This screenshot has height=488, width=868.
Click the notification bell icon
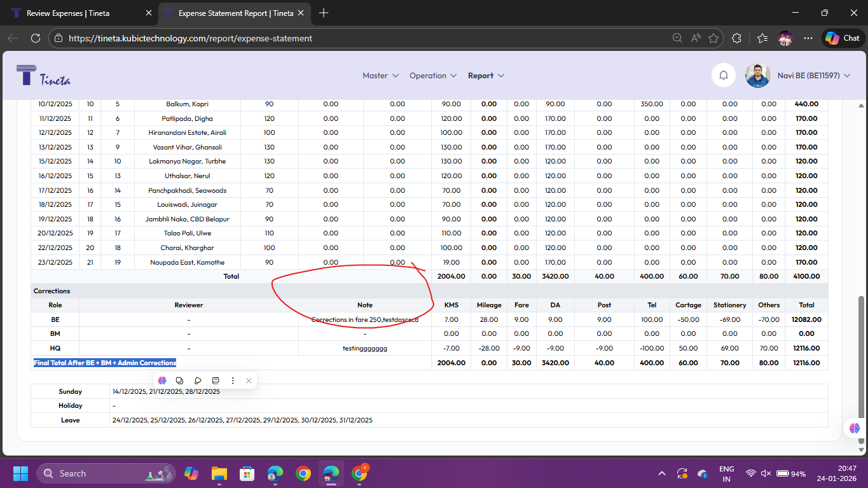(723, 76)
